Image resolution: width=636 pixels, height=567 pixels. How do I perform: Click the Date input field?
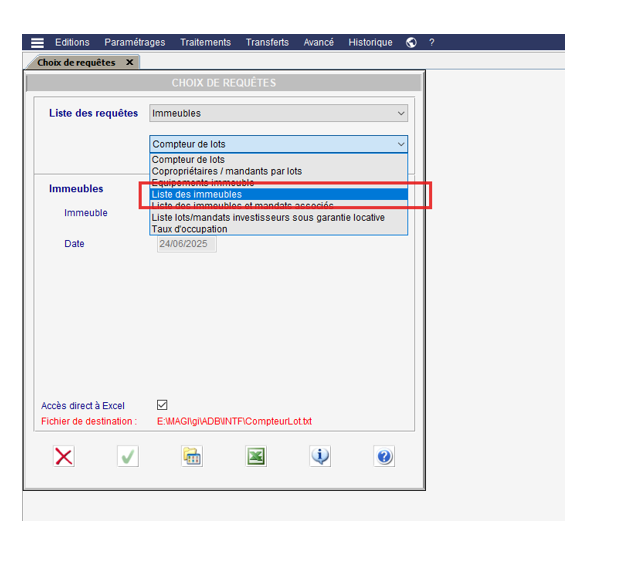(x=187, y=243)
